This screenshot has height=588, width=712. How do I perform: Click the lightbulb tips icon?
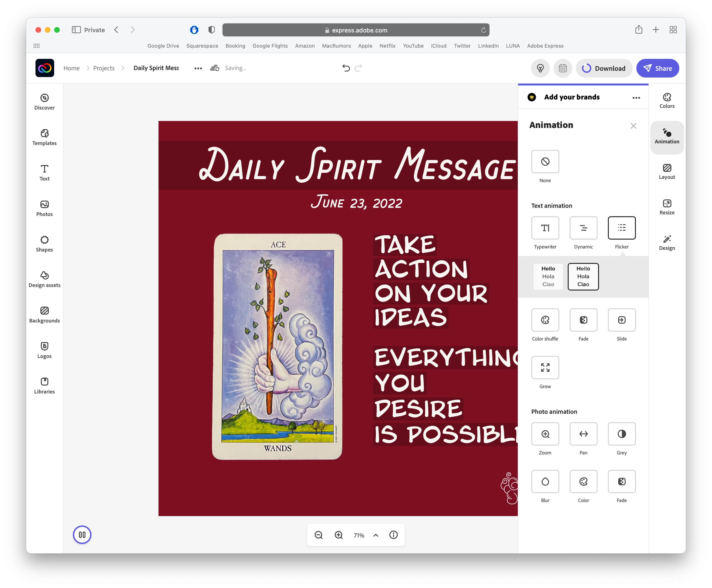pos(540,68)
